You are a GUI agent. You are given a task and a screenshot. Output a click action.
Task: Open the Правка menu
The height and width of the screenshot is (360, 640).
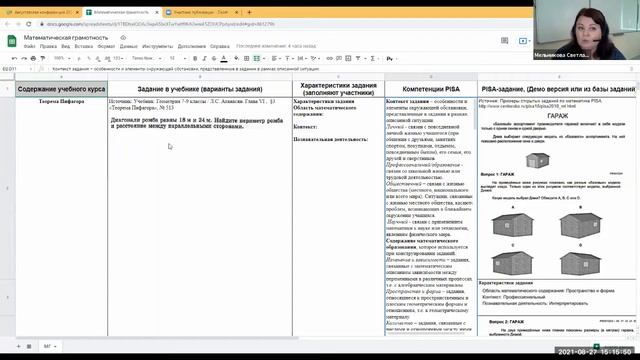(x=48, y=47)
